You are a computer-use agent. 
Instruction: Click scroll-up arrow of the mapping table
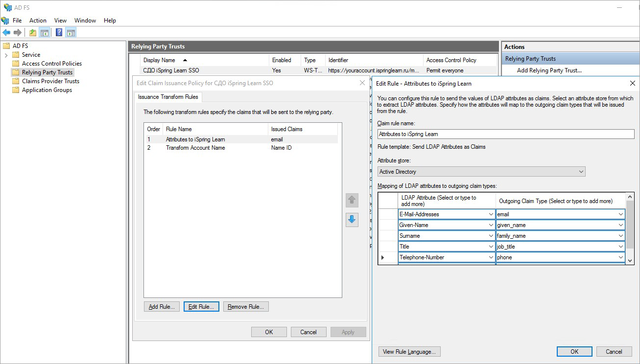(x=630, y=196)
